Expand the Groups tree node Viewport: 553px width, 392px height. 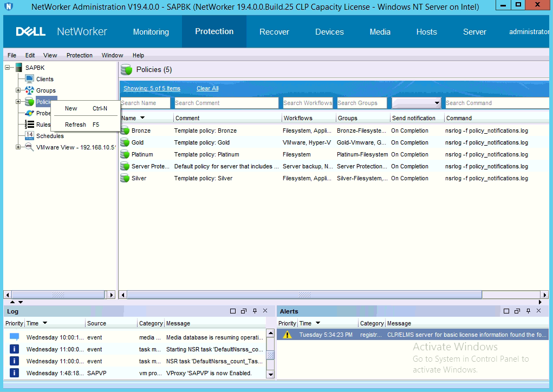coord(18,90)
